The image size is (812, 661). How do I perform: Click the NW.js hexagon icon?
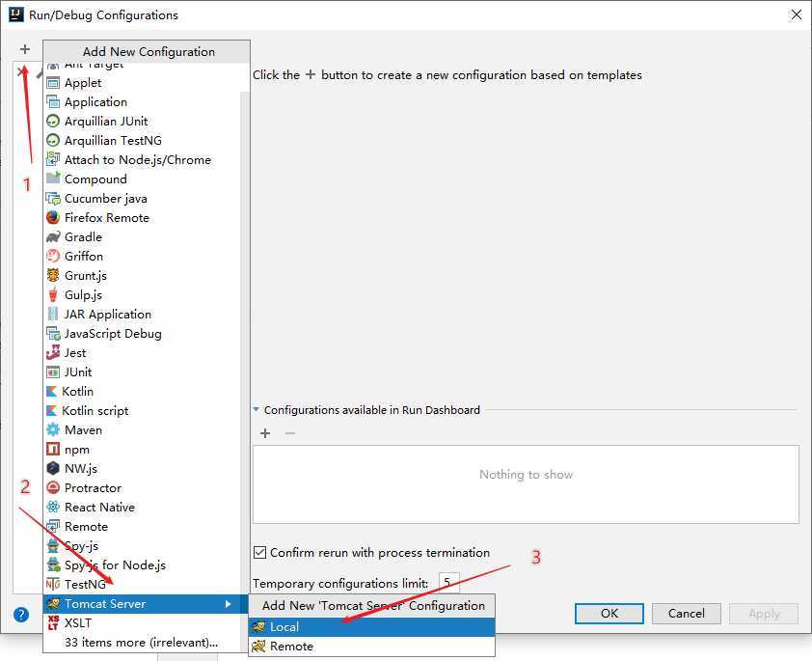click(53, 468)
